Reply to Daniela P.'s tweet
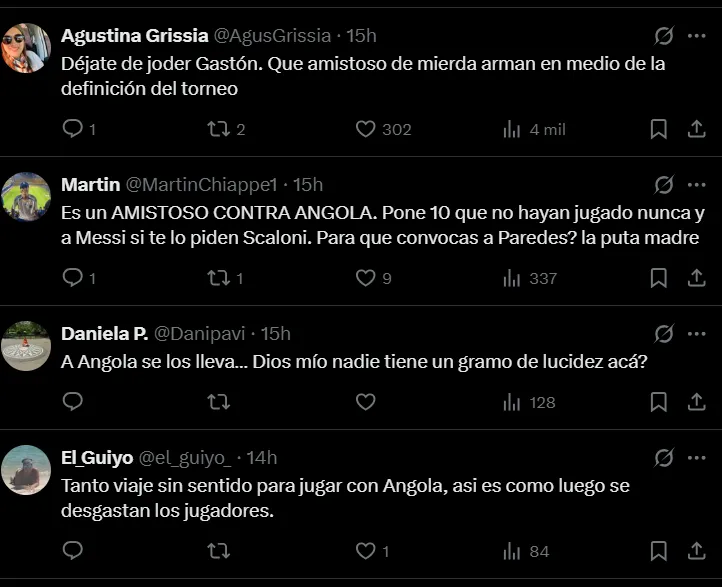Screen dimensions: 722x587 72,402
